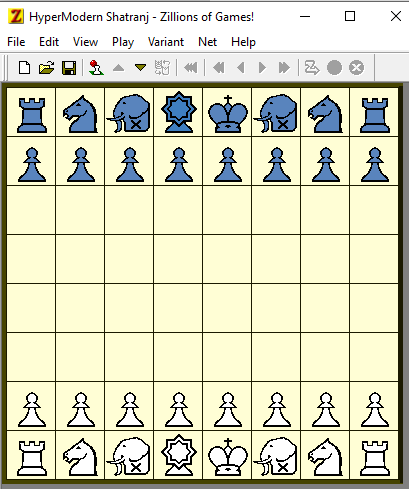The image size is (409, 489).
Task: Click the grey up triangle toolbar icon
Action: 118,68
